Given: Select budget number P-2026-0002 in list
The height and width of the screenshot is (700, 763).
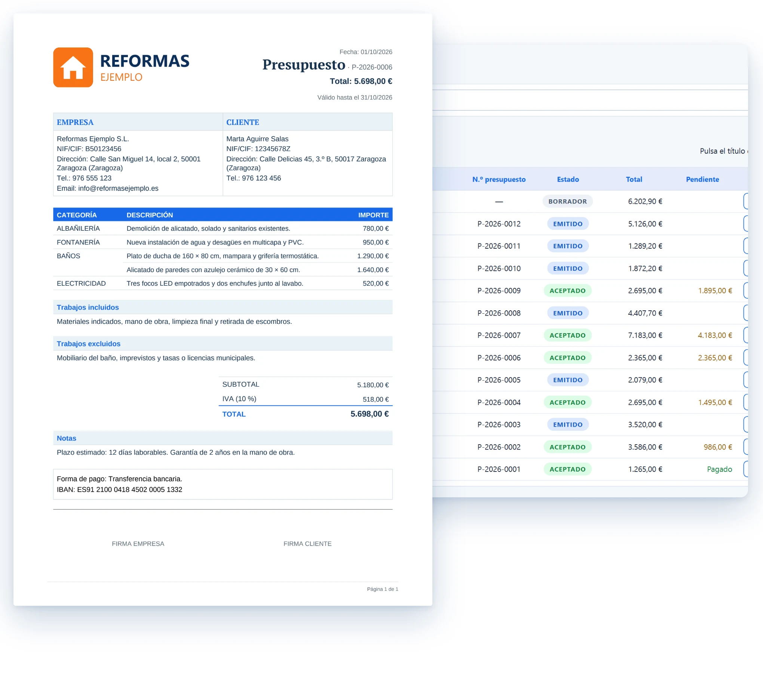Looking at the screenshot, I should pyautogui.click(x=499, y=447).
